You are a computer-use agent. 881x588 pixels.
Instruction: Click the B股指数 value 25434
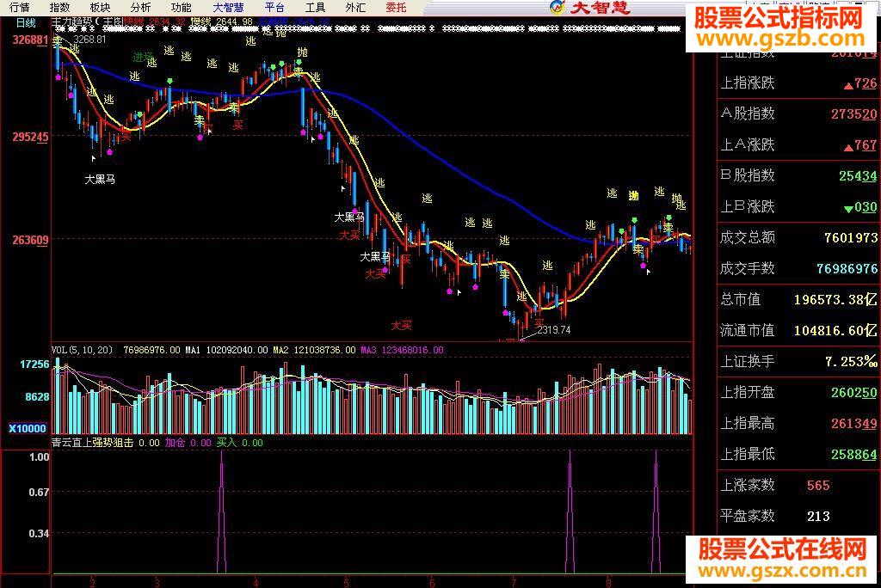[x=858, y=175]
